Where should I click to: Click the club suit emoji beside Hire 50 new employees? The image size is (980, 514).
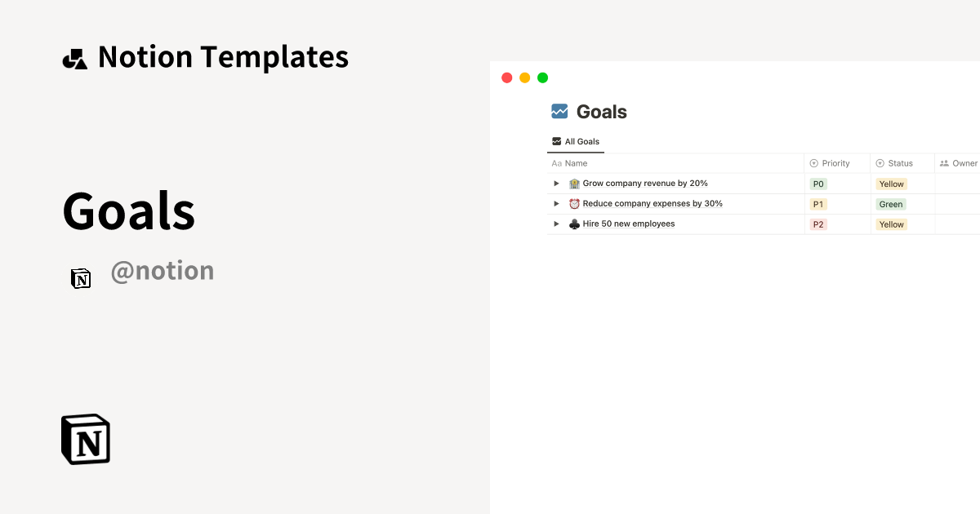click(574, 224)
